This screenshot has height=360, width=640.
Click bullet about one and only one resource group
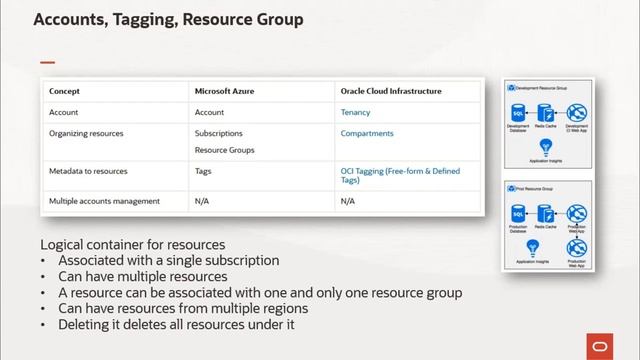pos(260,293)
